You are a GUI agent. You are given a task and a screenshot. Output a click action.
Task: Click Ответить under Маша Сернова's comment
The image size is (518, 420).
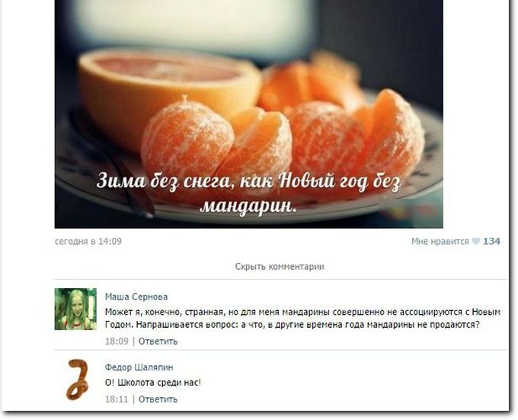(158, 341)
